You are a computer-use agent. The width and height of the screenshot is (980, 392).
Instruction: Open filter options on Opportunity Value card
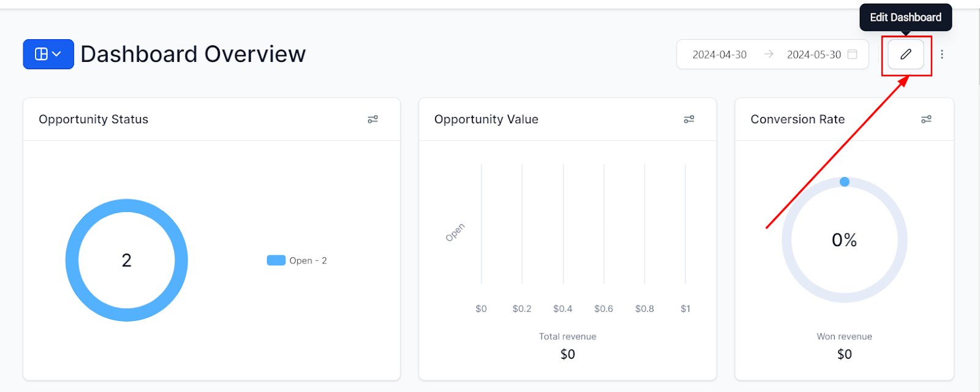[x=690, y=119]
